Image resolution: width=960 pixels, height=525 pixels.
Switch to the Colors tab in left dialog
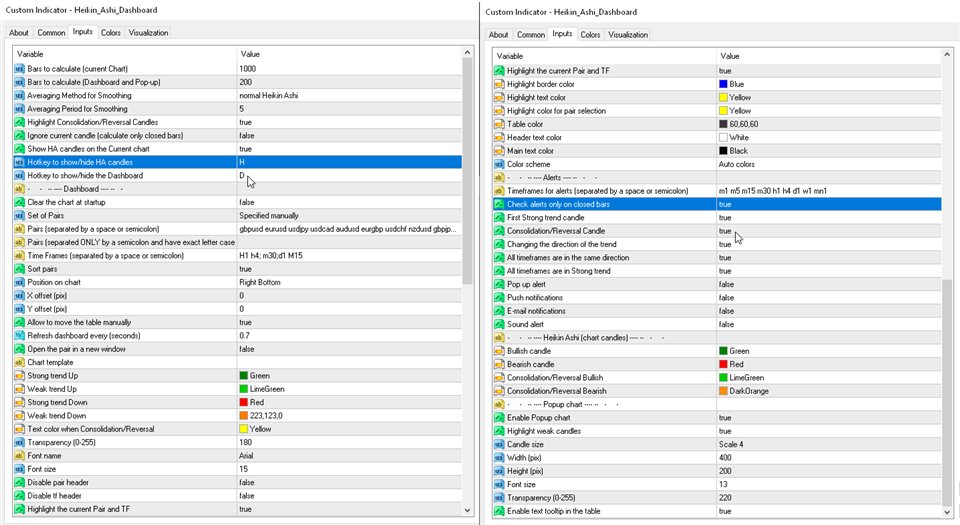coord(110,32)
